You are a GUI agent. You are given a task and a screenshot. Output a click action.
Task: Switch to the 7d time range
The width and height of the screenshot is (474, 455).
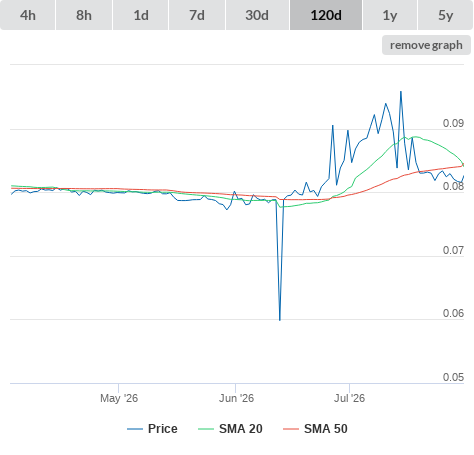(197, 15)
